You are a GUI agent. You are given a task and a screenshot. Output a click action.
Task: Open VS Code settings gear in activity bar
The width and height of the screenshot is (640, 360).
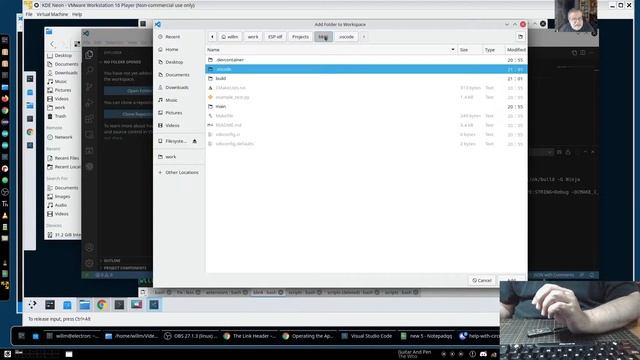(x=89, y=263)
